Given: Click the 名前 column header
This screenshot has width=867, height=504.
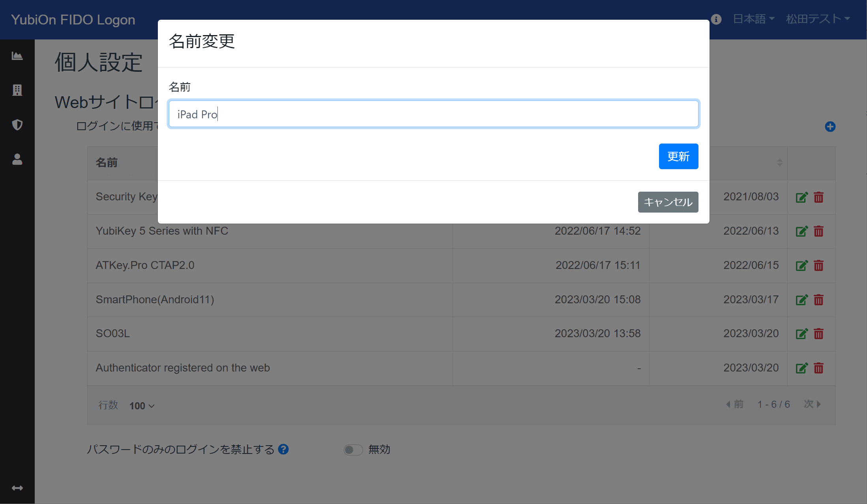Looking at the screenshot, I should click(107, 162).
